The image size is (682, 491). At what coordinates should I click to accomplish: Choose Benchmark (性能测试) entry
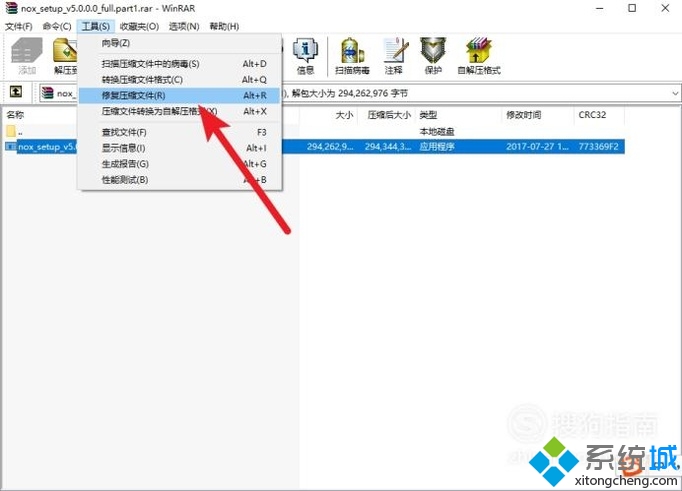180,180
